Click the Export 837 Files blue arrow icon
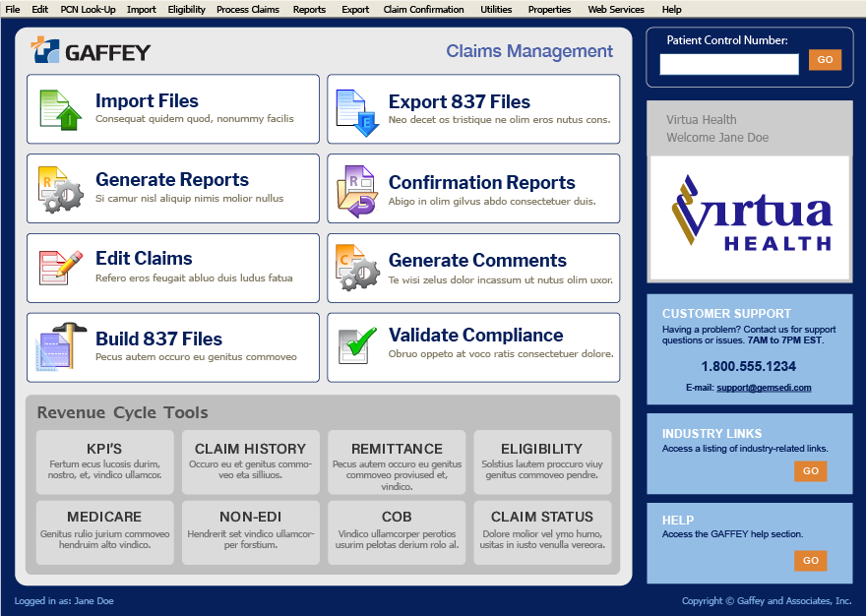The width and height of the screenshot is (866, 616). [x=358, y=113]
